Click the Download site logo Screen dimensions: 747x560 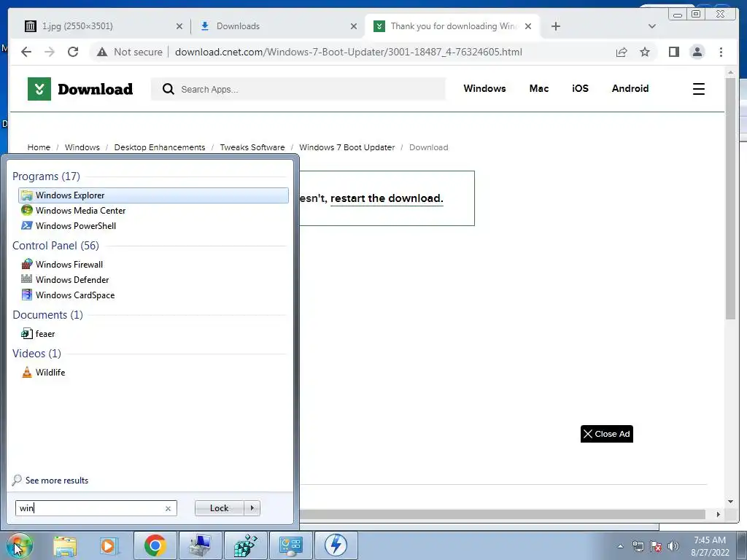click(x=80, y=89)
